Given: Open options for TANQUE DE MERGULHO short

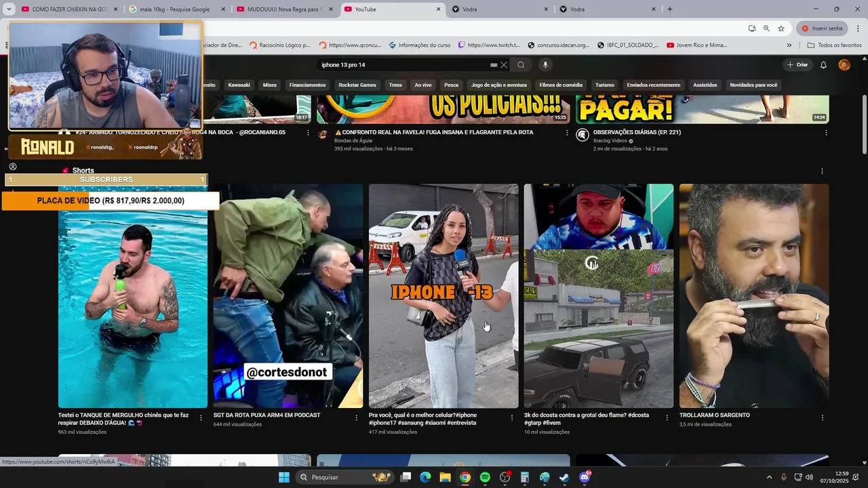Looking at the screenshot, I should (x=201, y=418).
